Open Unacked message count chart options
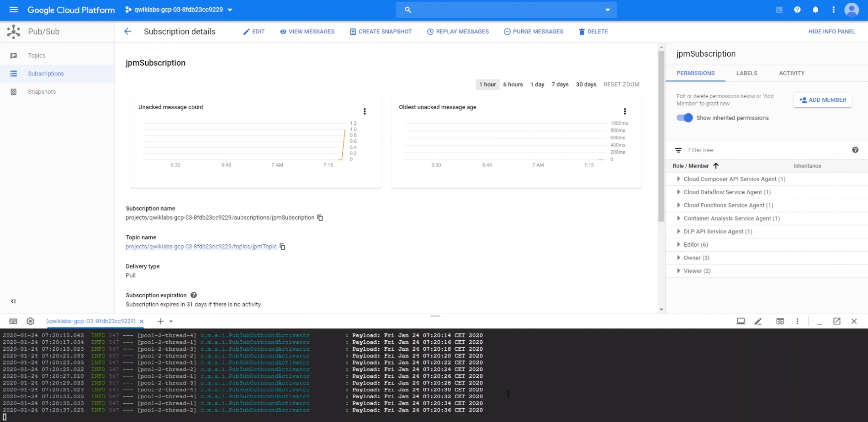This screenshot has height=422, width=868. [x=365, y=111]
